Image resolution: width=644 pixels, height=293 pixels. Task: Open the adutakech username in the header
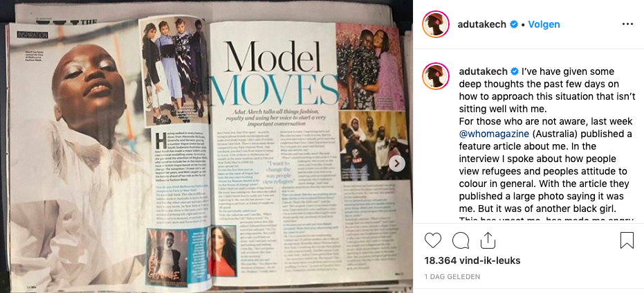tap(483, 24)
